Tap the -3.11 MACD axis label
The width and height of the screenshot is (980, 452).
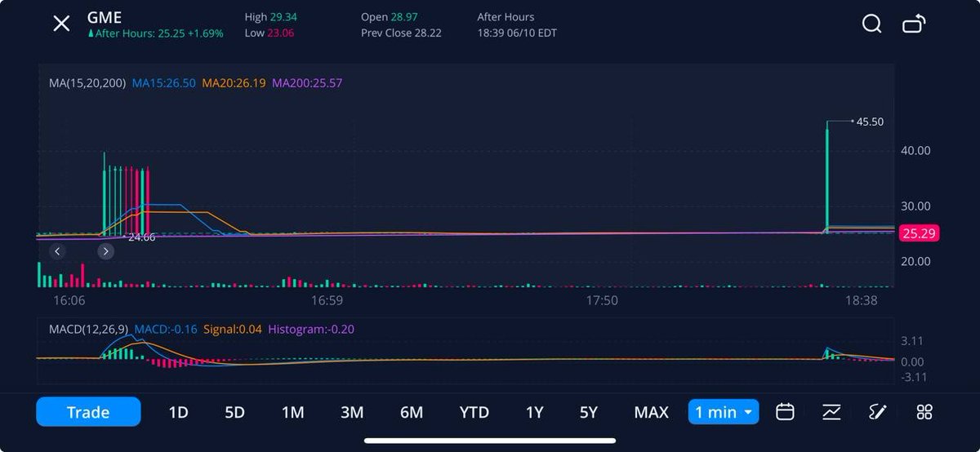914,377
